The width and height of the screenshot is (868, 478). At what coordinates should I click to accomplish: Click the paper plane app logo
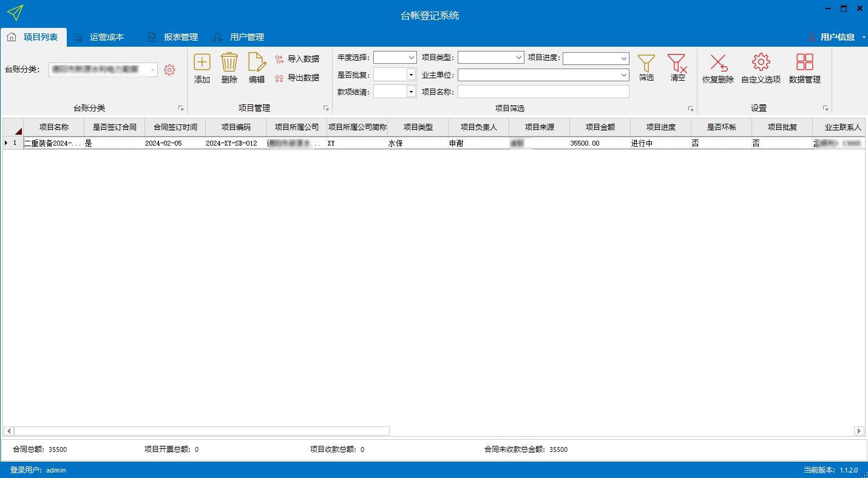[x=15, y=13]
